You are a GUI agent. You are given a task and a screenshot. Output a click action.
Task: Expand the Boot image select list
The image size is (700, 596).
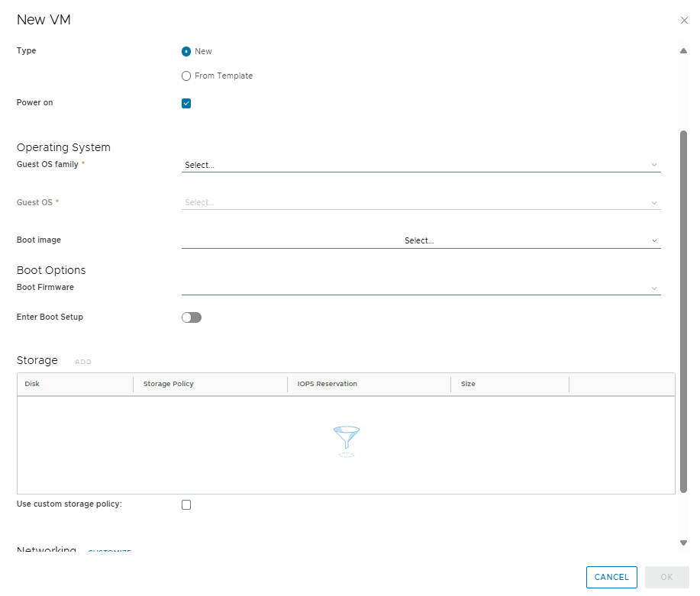pyautogui.click(x=421, y=240)
